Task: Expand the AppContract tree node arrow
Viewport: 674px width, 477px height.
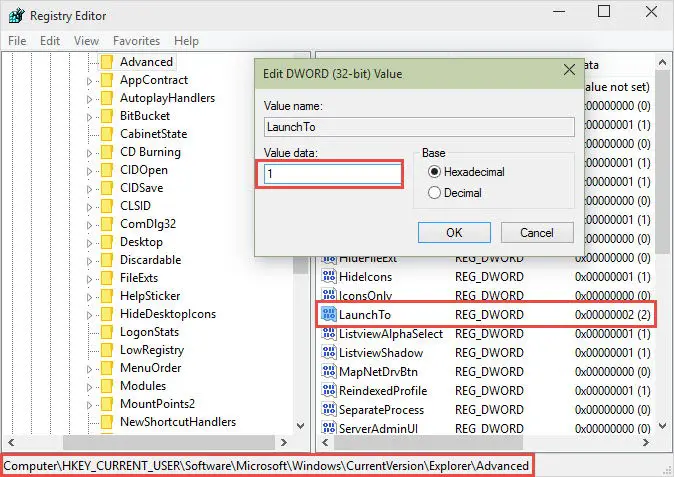Action: click(x=89, y=81)
